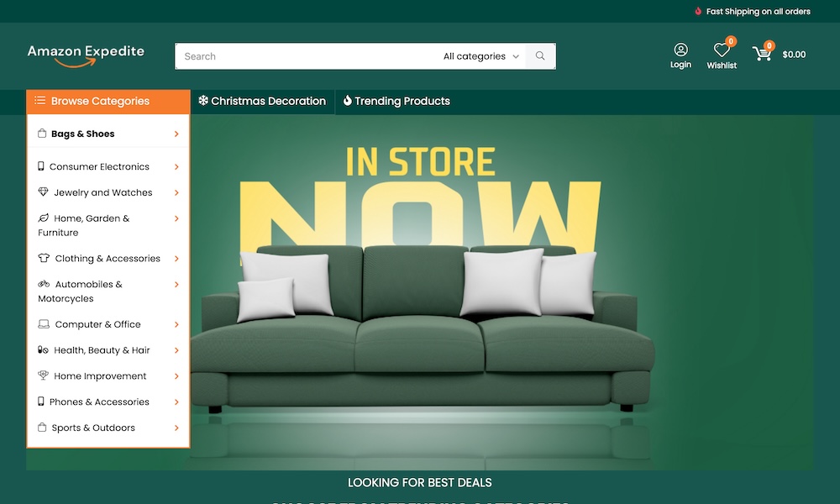The width and height of the screenshot is (840, 504).
Task: Expand the Bags & Shoes chevron
Action: [176, 134]
